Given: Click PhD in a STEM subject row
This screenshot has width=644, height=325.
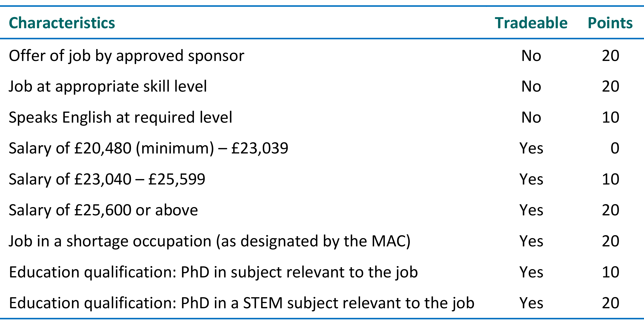Looking at the screenshot, I should point(322,303).
